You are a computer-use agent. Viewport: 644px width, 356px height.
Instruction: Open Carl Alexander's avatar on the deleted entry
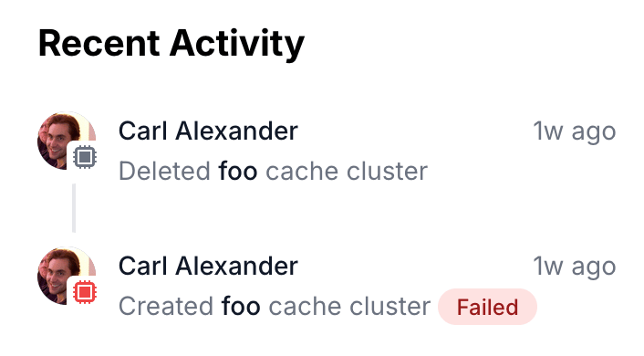pyautogui.click(x=67, y=141)
